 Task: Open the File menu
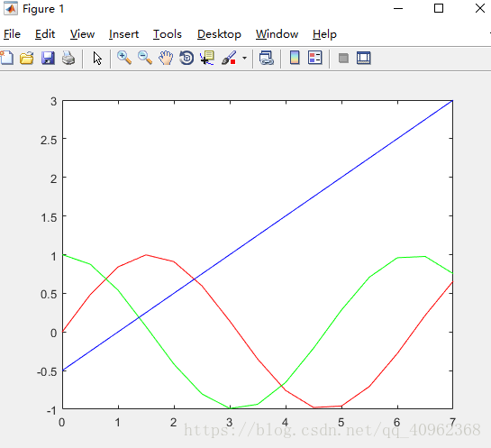point(12,34)
